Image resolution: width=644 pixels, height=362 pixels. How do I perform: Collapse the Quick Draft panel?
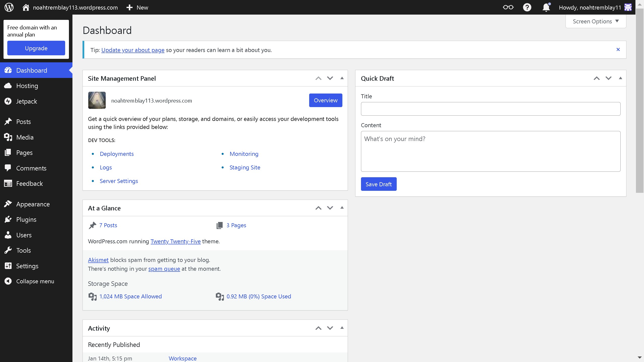620,78
